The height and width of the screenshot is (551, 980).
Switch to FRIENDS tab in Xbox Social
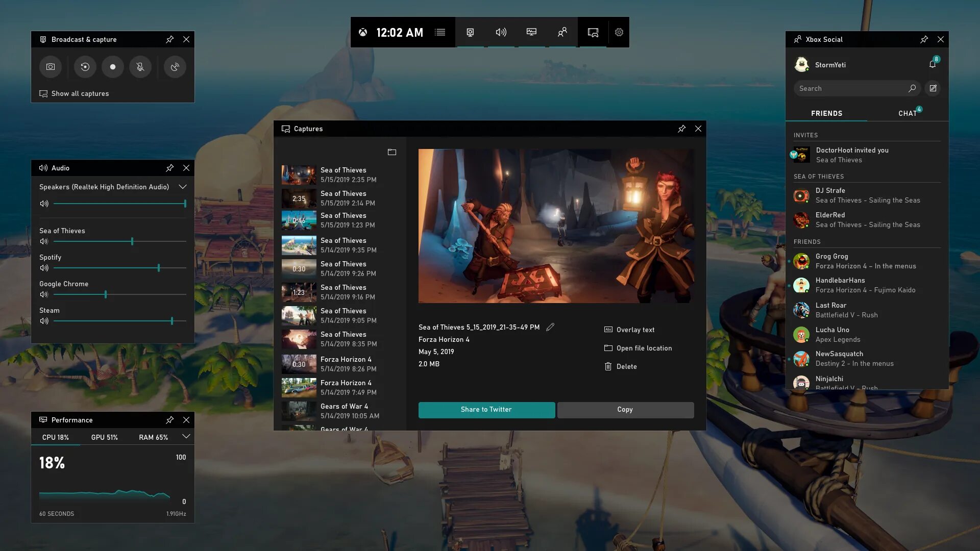click(x=827, y=113)
